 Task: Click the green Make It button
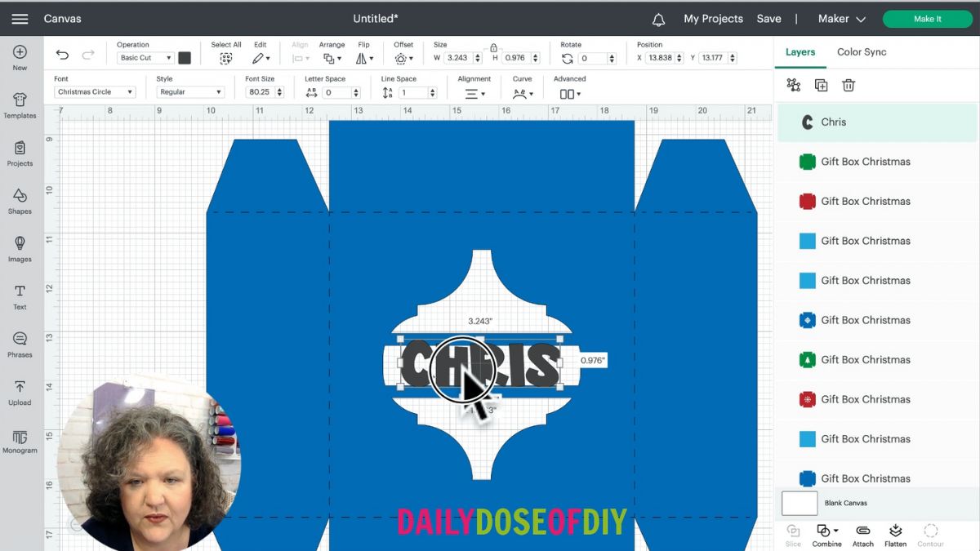coord(927,19)
